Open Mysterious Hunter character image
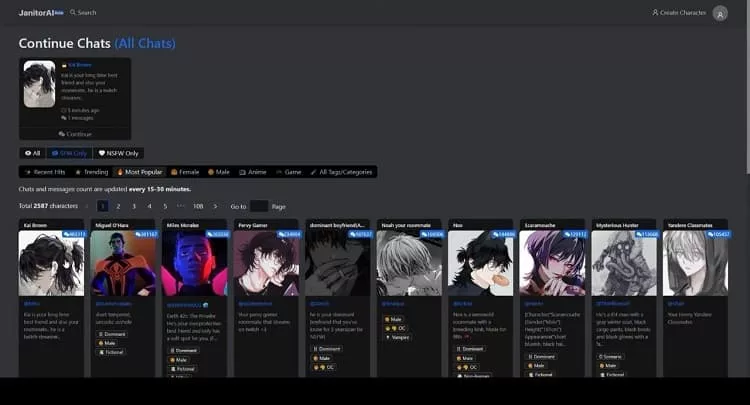Image resolution: width=750 pixels, height=405 pixels. [x=624, y=263]
